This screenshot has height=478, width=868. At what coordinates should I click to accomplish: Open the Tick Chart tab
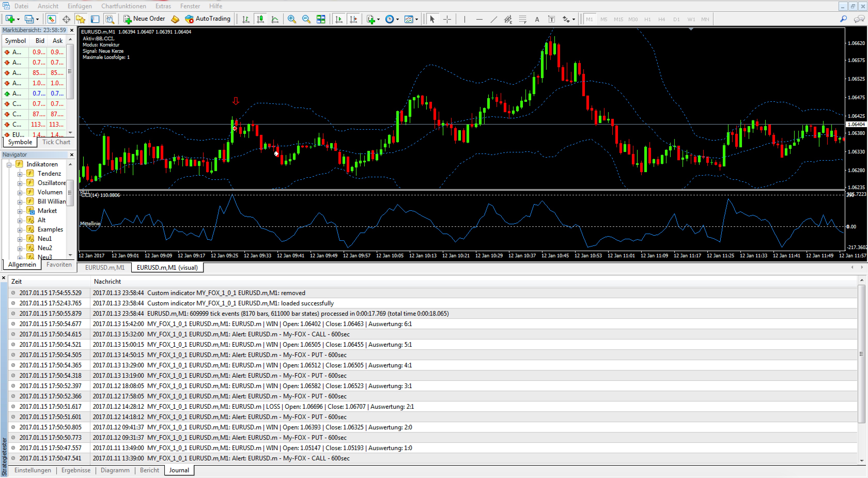tap(56, 142)
